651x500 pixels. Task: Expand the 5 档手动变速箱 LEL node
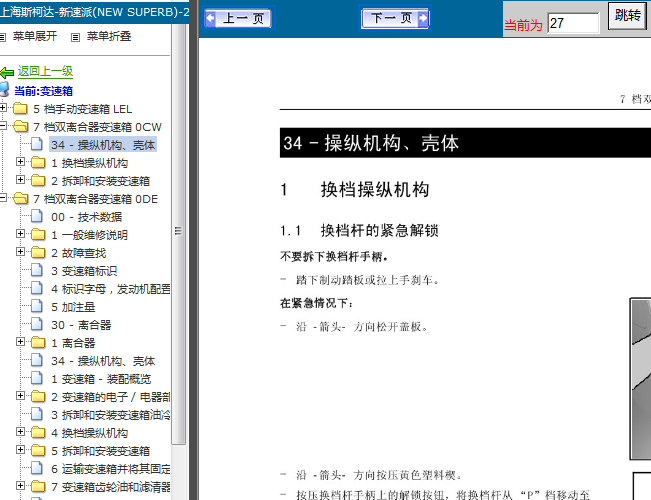[3, 108]
